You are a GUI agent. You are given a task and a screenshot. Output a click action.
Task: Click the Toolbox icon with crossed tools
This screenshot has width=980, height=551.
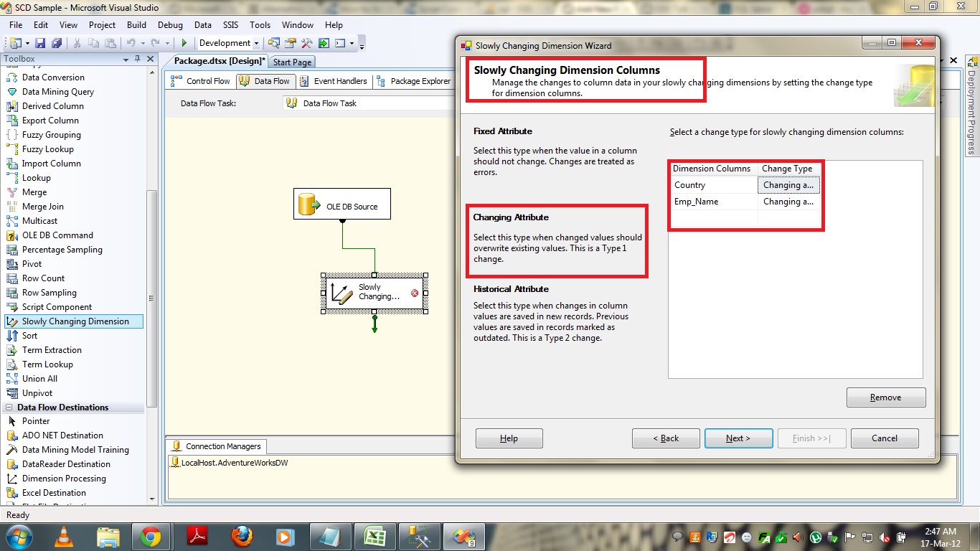point(307,43)
